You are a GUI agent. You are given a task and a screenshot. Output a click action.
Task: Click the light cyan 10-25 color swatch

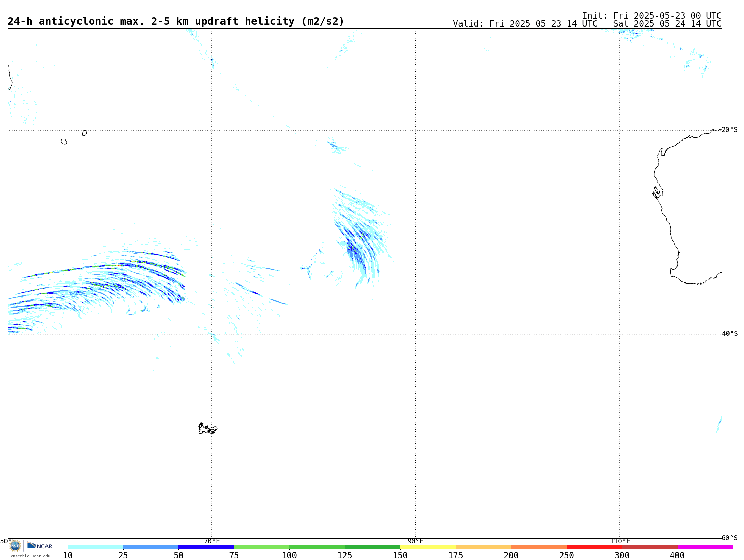pos(95,547)
